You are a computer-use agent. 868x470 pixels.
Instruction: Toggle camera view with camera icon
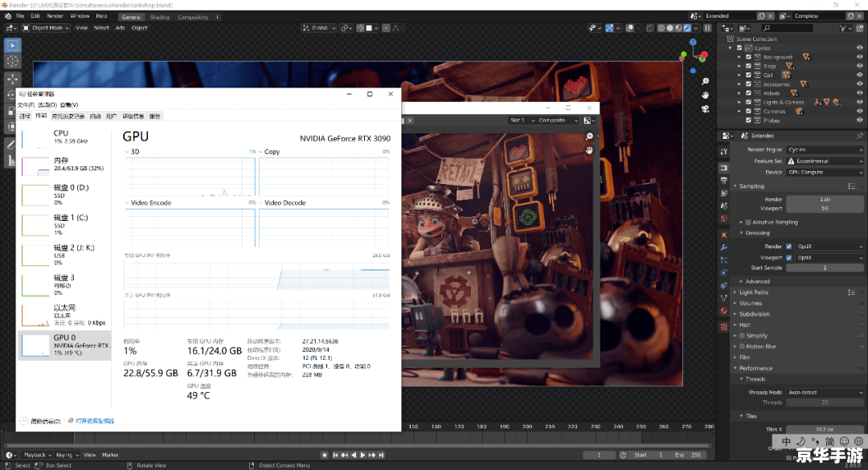coord(706,108)
